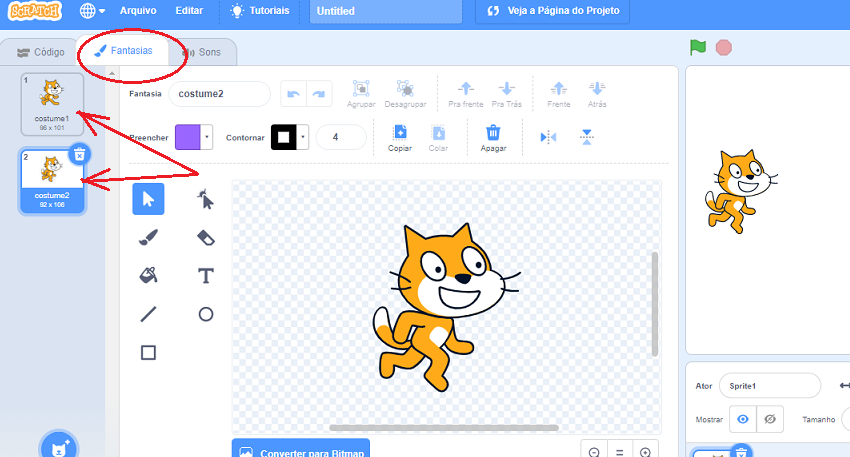
Task: Switch to the Código tab
Action: [41, 52]
